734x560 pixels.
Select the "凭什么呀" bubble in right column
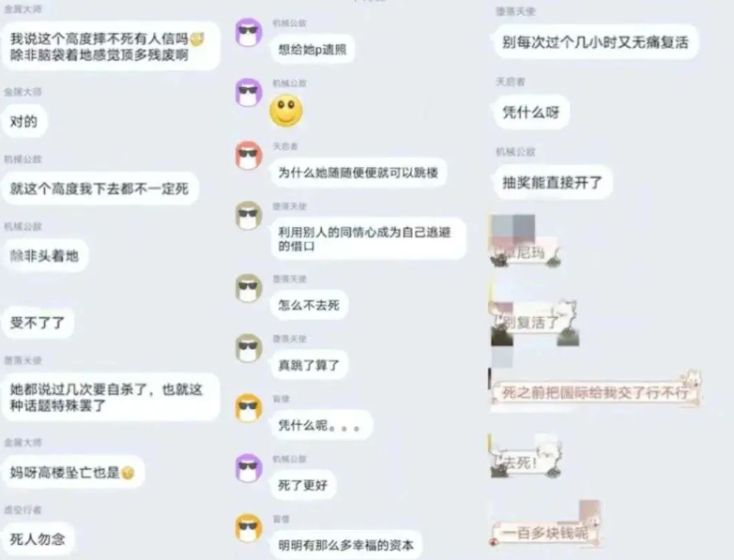(x=531, y=113)
